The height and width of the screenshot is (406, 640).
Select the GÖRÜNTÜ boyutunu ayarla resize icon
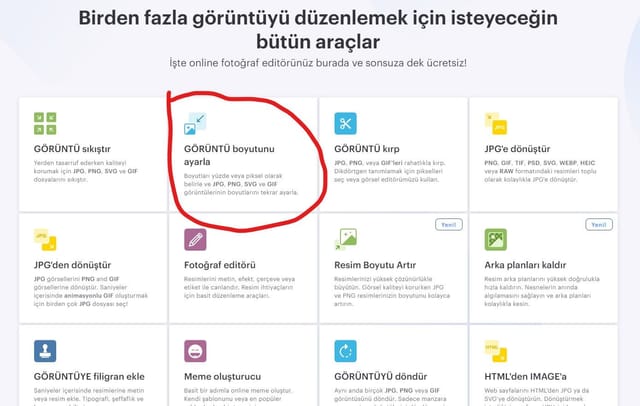[x=195, y=123]
